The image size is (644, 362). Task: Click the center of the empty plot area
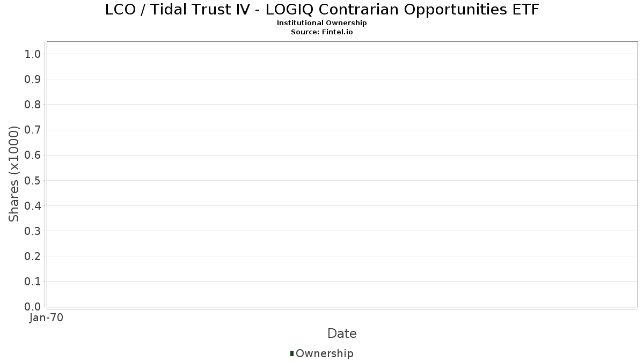tap(342, 174)
